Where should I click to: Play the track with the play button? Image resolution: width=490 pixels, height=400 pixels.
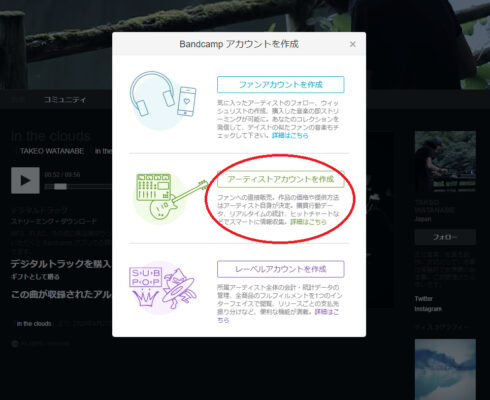pyautogui.click(x=25, y=180)
